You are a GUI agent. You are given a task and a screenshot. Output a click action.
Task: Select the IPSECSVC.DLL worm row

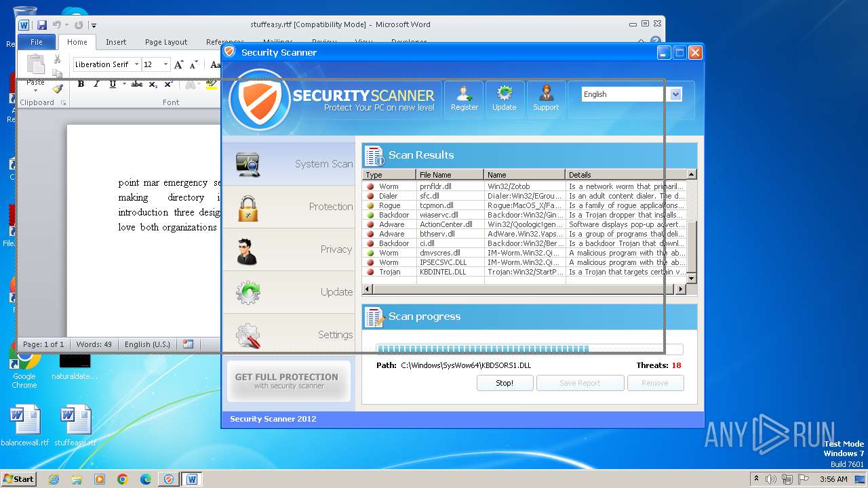[x=524, y=262]
